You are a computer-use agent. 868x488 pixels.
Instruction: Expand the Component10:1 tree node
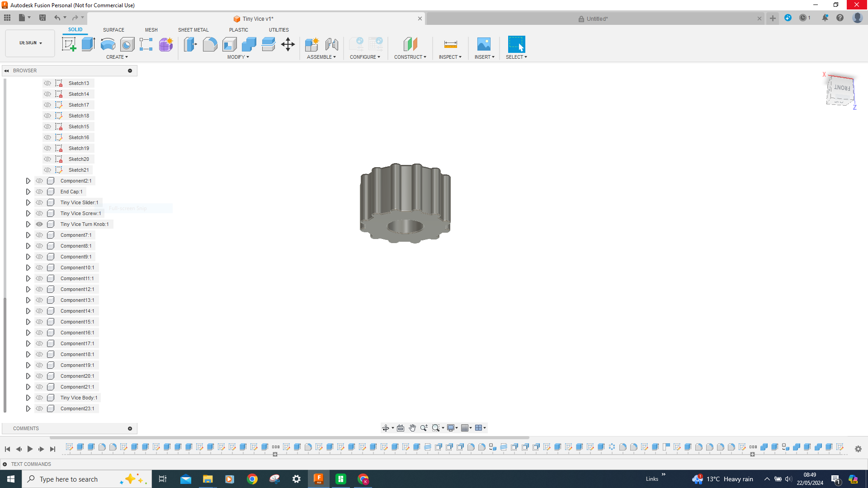click(x=28, y=267)
